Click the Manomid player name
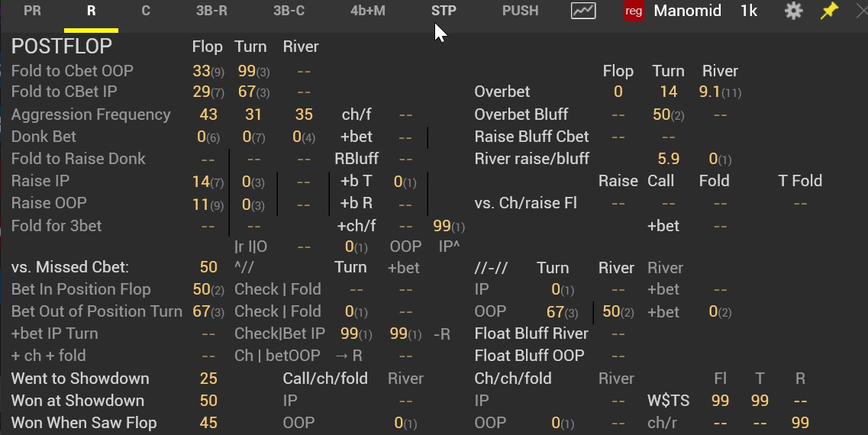The height and width of the screenshot is (435, 868). coord(687,11)
